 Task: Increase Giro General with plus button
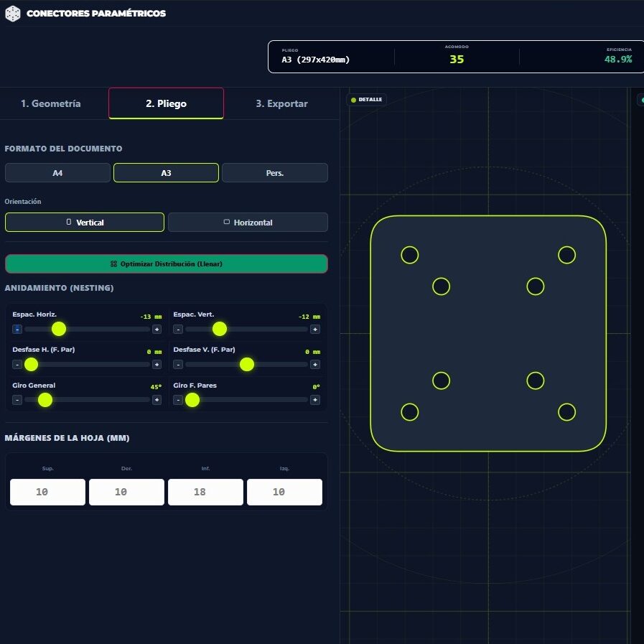click(x=157, y=400)
